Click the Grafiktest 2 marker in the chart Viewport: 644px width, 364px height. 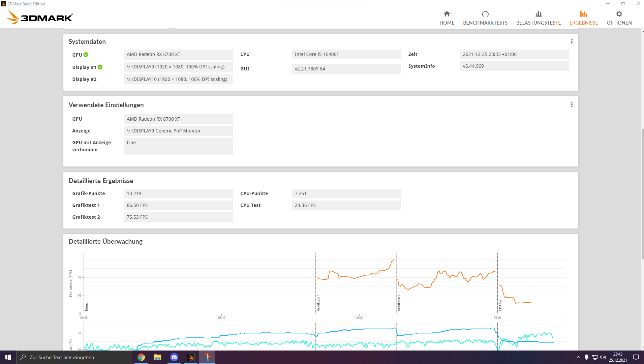(399, 303)
